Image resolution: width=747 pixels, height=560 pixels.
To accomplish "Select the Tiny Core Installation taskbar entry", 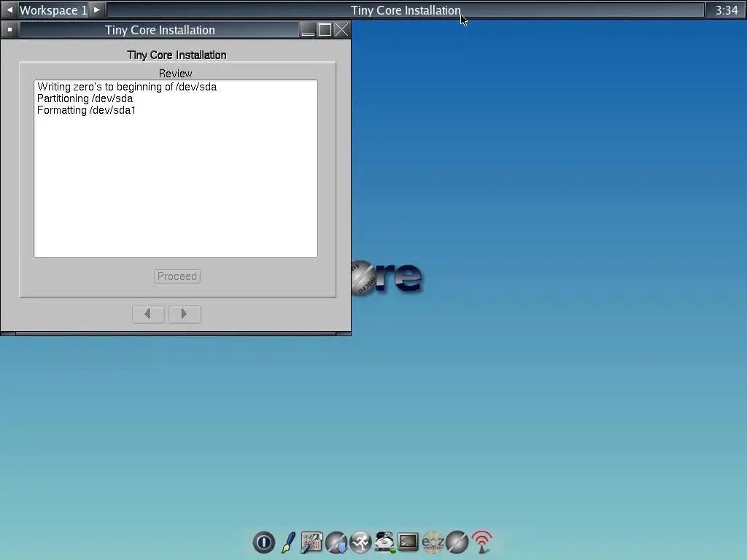I will (406, 10).
